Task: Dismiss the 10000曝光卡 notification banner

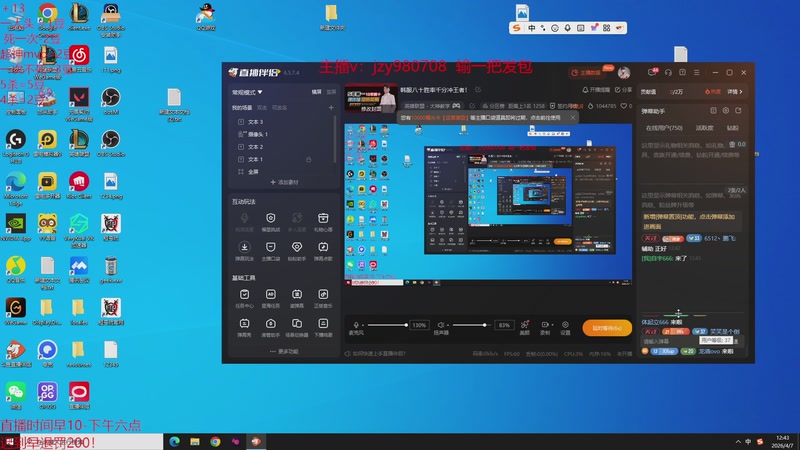Action: [572, 118]
